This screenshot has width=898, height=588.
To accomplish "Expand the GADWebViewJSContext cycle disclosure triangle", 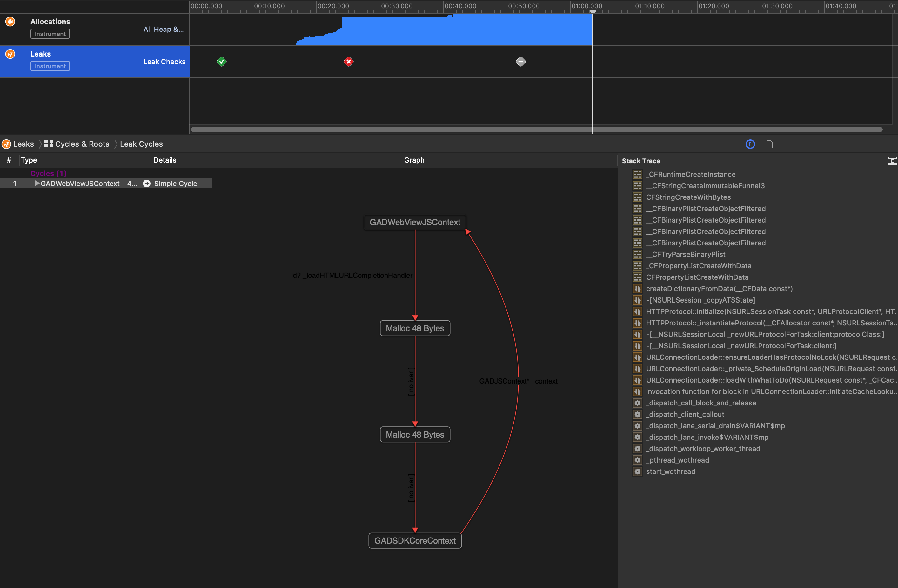I will point(37,184).
